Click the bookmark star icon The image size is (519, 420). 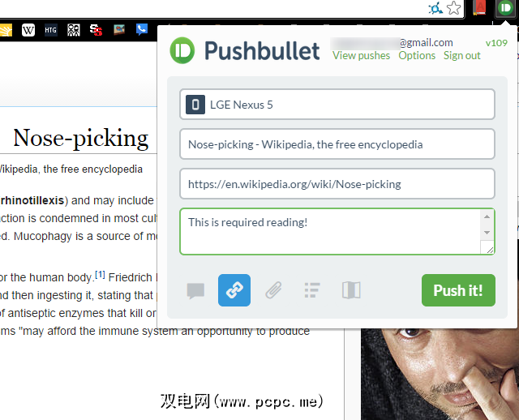[x=454, y=8]
